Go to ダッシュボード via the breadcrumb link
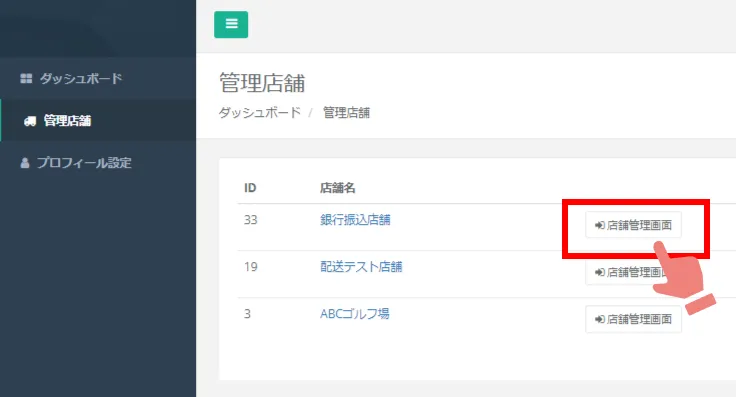 260,113
